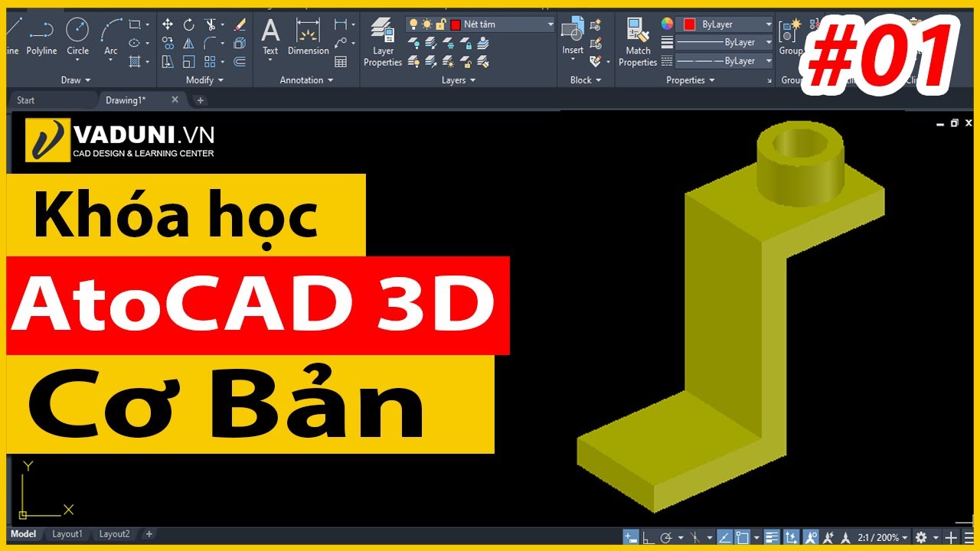Insert Text annotation tool

click(270, 37)
